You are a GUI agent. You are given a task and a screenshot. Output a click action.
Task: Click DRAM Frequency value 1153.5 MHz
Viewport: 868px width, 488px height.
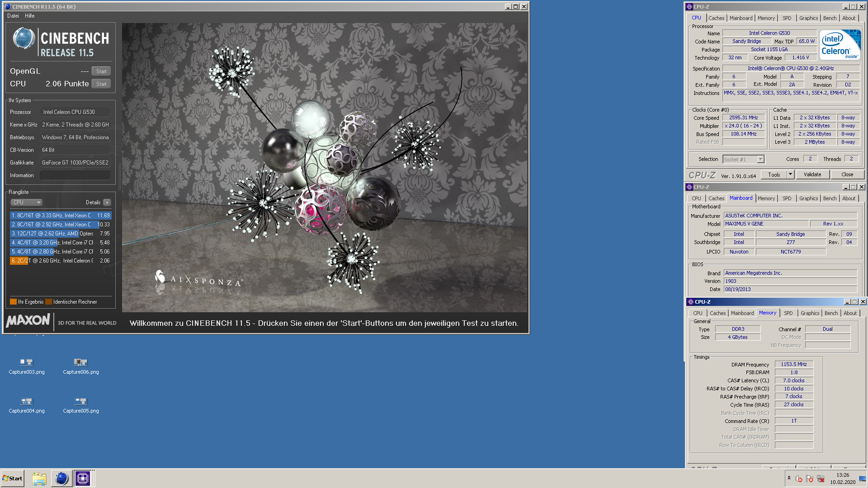[794, 364]
